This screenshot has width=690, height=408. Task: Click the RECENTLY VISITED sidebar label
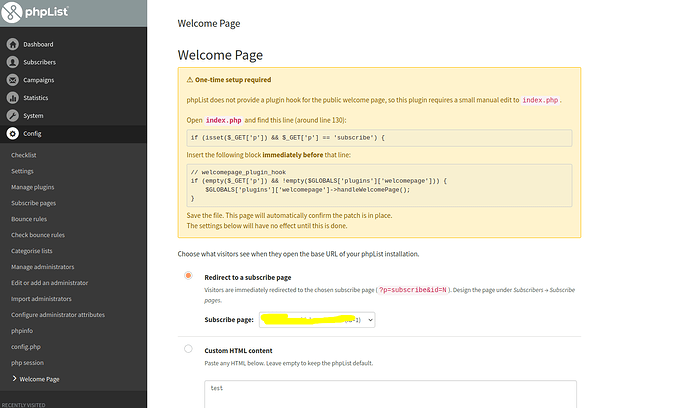23,405
